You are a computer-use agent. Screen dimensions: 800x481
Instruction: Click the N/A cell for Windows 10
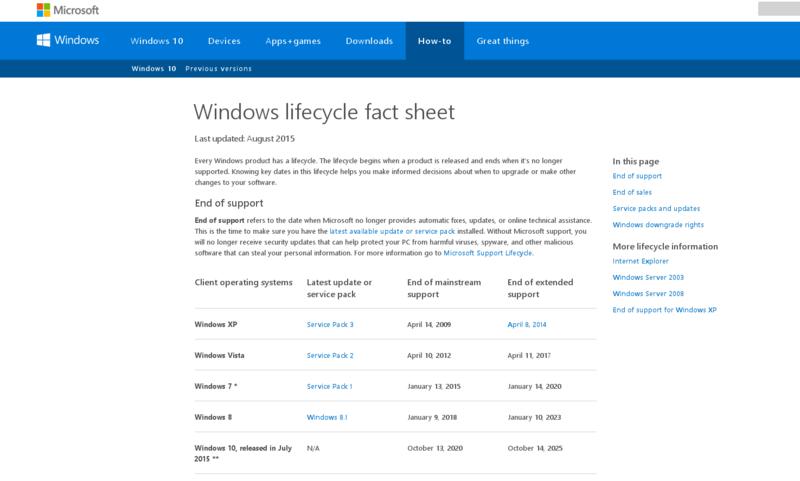(x=313, y=448)
